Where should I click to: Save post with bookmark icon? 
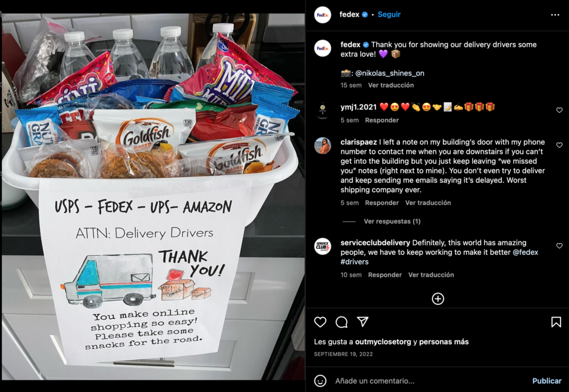point(556,322)
